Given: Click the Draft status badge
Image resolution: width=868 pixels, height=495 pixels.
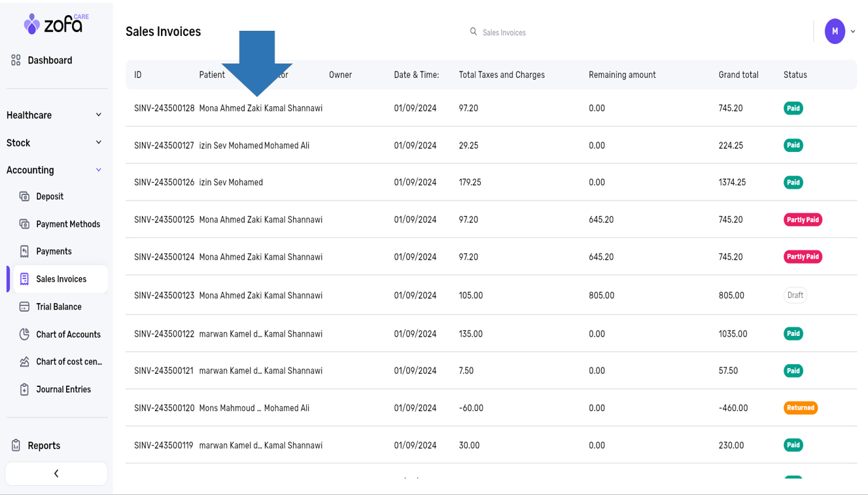Looking at the screenshot, I should coord(795,295).
